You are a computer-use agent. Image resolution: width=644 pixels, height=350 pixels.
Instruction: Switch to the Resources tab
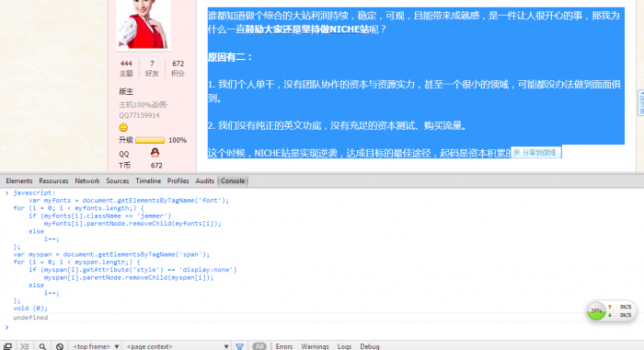pos(53,181)
